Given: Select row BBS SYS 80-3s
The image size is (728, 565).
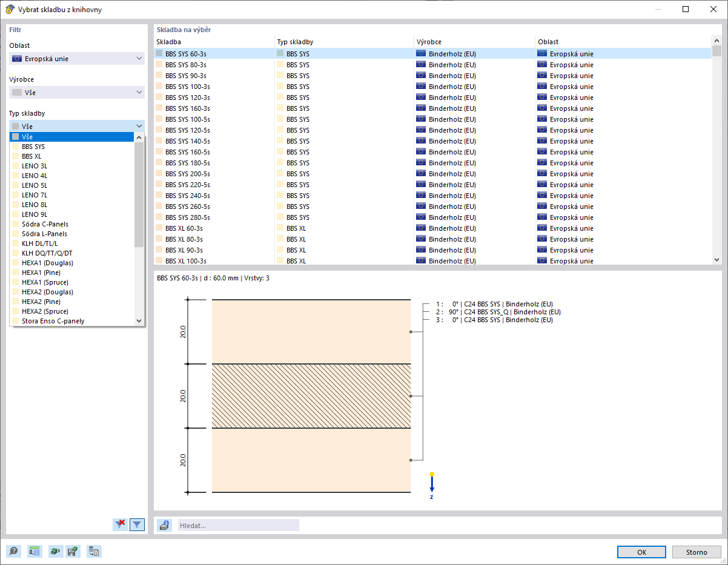Looking at the screenshot, I should click(x=432, y=65).
